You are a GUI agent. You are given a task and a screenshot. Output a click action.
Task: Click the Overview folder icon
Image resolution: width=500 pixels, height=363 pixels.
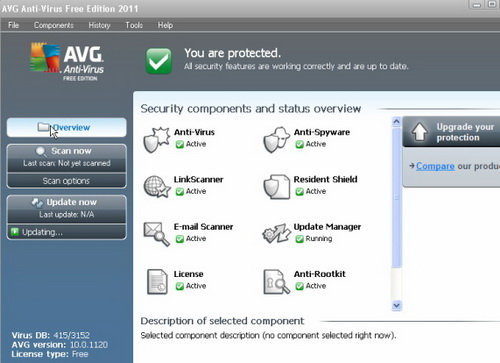point(43,127)
